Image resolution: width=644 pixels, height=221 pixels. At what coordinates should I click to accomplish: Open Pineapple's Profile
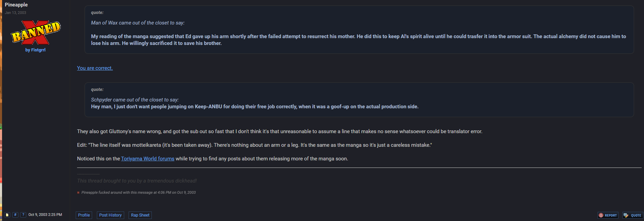pos(84,215)
